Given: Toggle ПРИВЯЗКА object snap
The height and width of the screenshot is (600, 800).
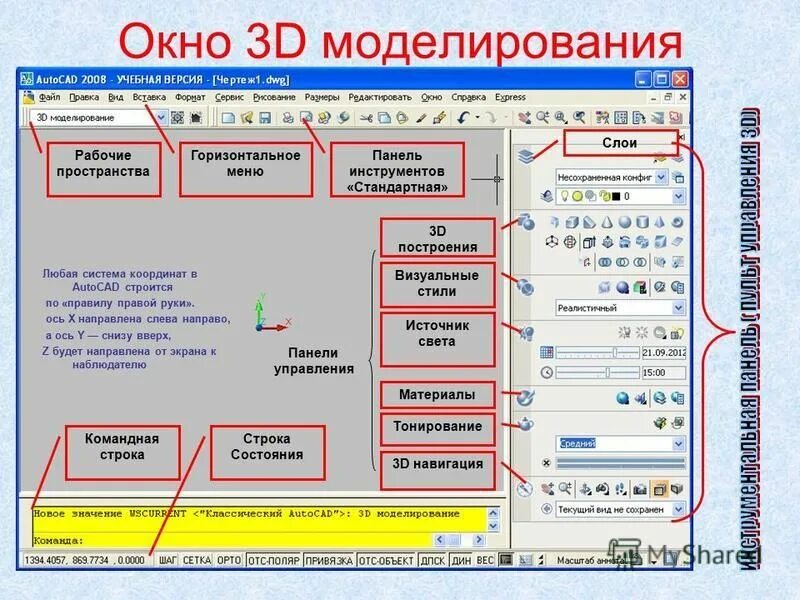Looking at the screenshot, I should (329, 560).
